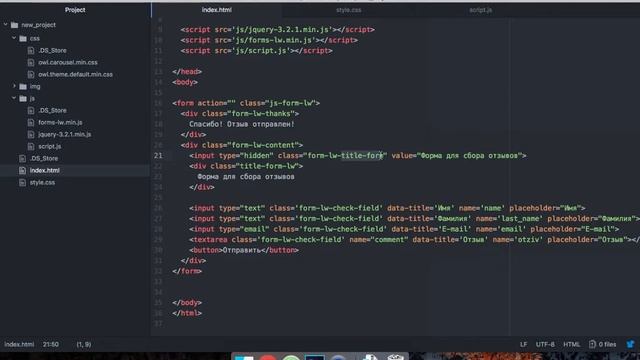Click cursor position 21:50 in status bar
Viewport: 640px width, 360px height.
pos(51,344)
